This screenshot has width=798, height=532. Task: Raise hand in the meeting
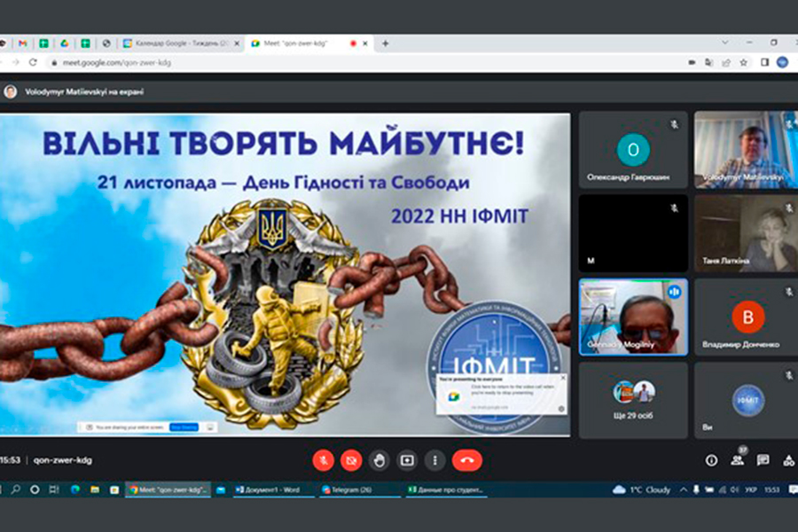tap(379, 461)
